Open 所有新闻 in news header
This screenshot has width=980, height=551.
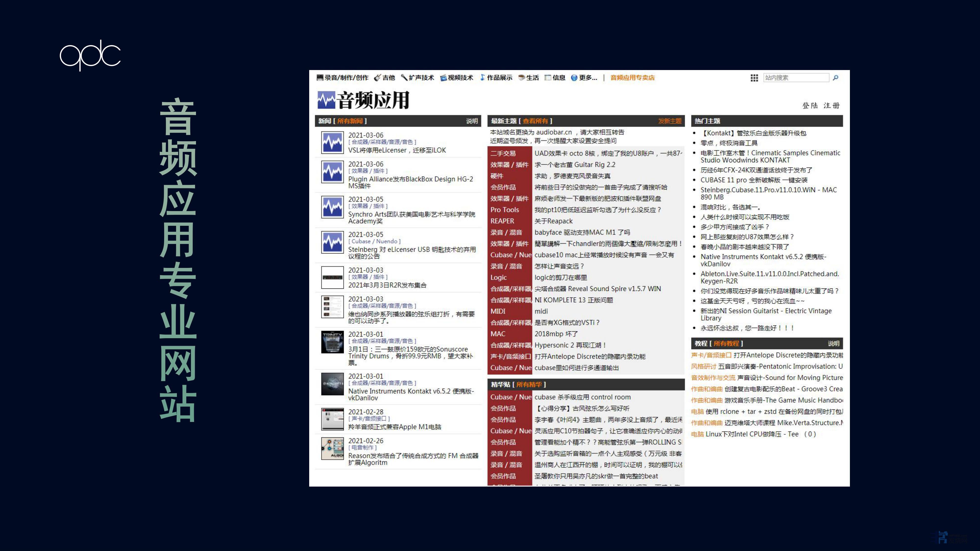pos(350,121)
